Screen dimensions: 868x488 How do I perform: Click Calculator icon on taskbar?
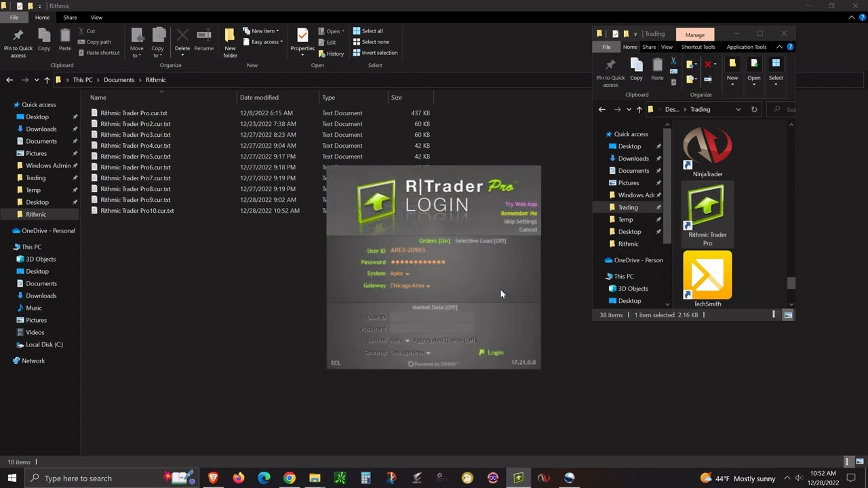pyautogui.click(x=366, y=478)
